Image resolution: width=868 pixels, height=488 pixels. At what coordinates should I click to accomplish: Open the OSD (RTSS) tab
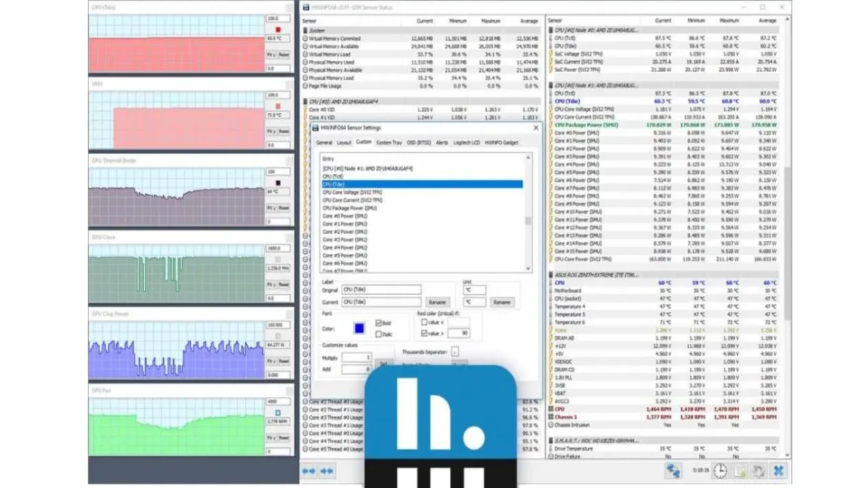point(419,142)
